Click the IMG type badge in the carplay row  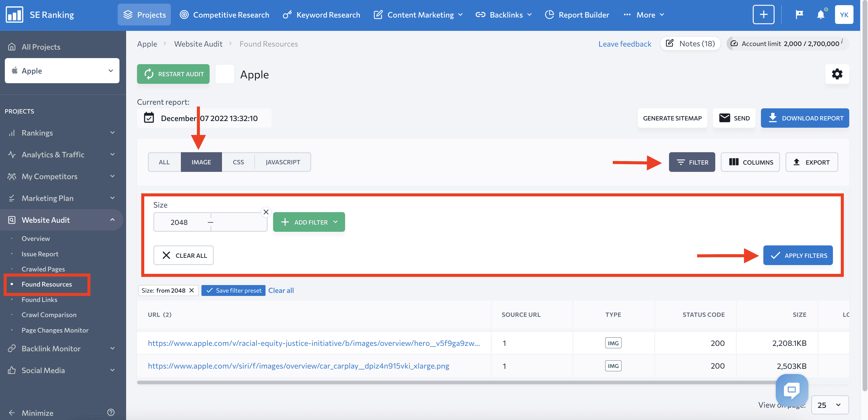613,366
